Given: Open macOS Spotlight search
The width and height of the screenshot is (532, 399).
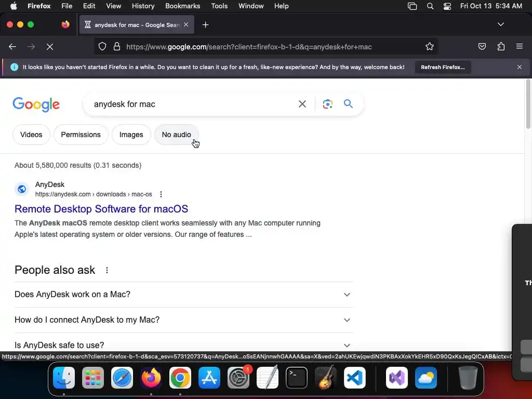Looking at the screenshot, I should coord(430,6).
